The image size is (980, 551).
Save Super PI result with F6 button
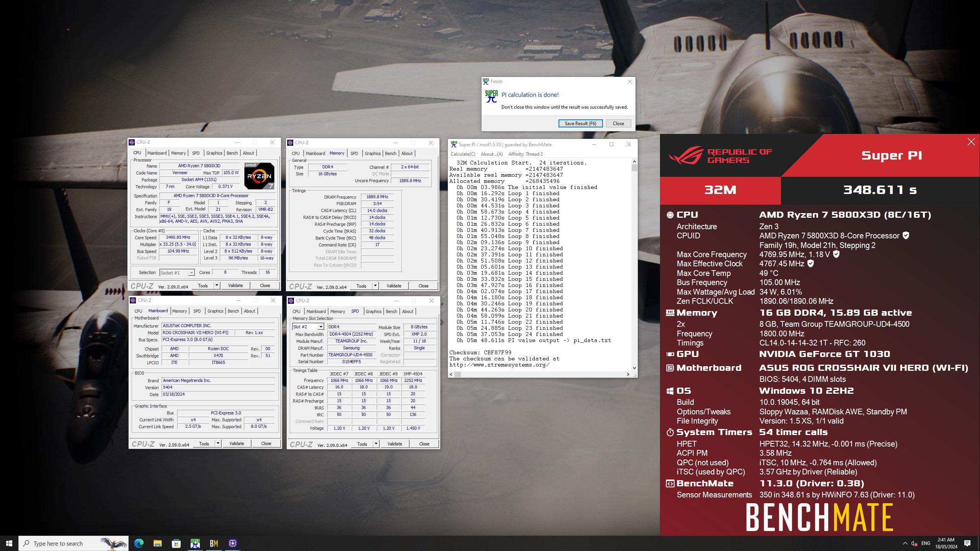[x=580, y=123]
